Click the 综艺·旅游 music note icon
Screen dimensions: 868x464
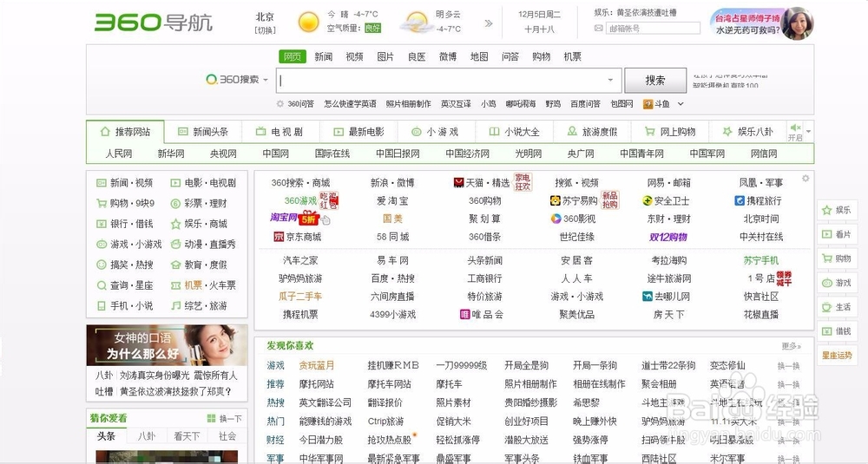pyautogui.click(x=175, y=306)
